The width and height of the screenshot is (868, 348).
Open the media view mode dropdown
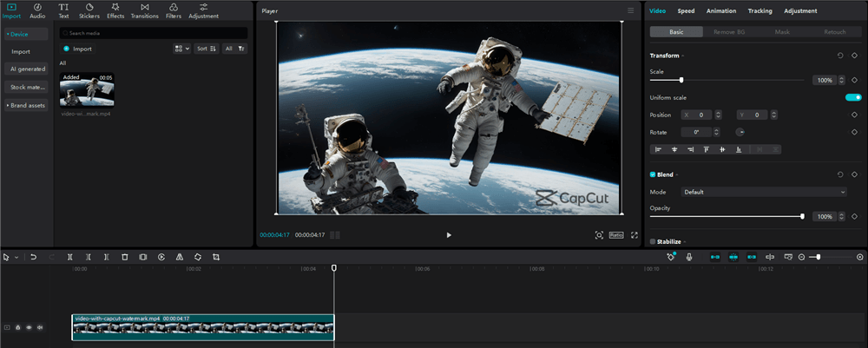click(182, 49)
